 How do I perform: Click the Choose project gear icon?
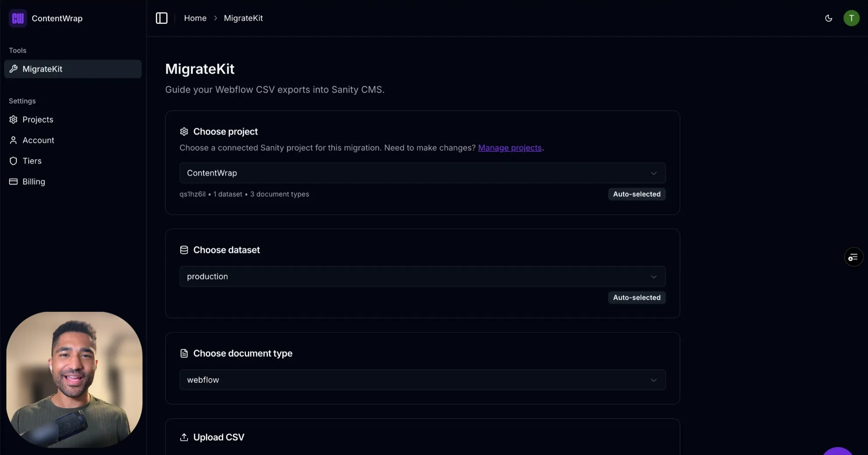(184, 132)
